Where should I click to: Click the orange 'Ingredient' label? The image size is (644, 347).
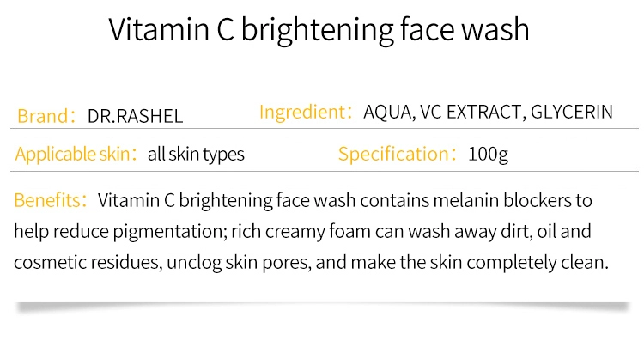coord(302,112)
